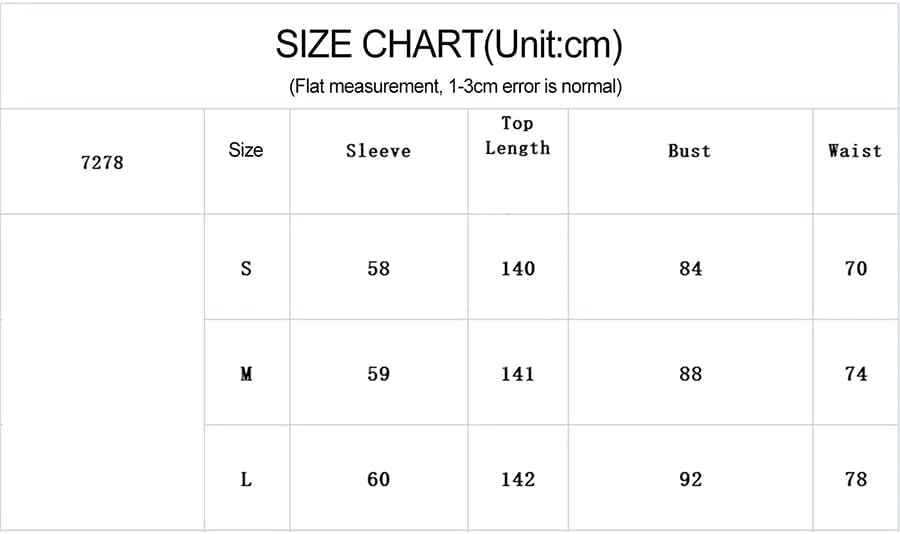Viewport: 900px width, 534px height.
Task: Click waist value 78
Action: coord(856,479)
